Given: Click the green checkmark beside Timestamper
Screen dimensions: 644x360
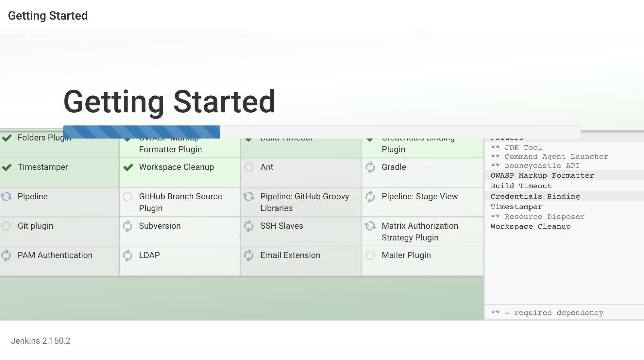Looking at the screenshot, I should tap(7, 167).
